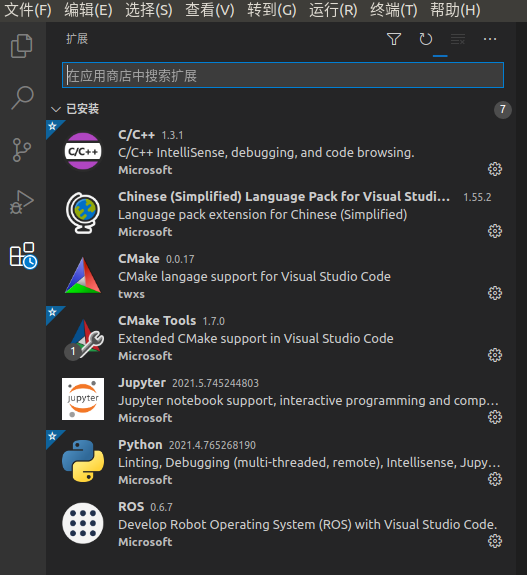Click the Chinese Language Pack globe logo

83,213
